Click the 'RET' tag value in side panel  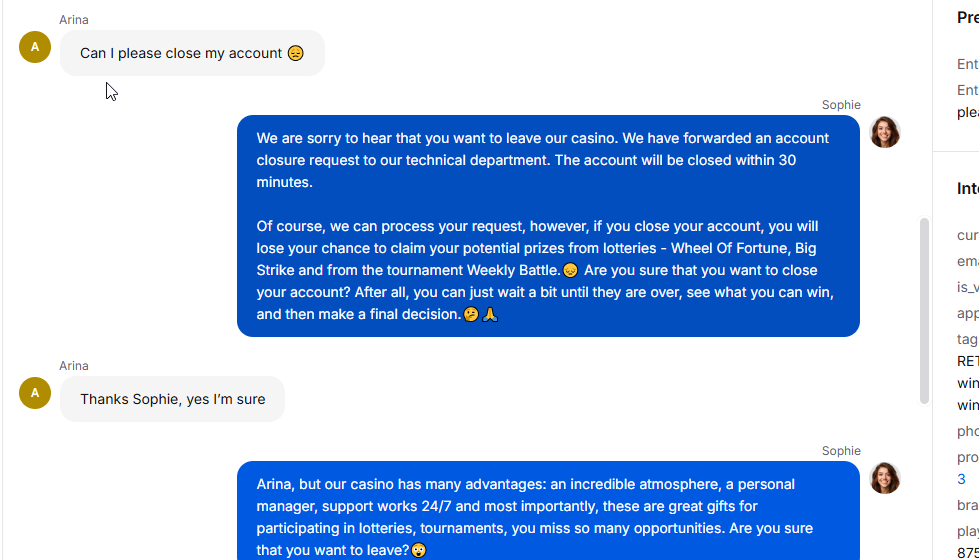tap(968, 361)
